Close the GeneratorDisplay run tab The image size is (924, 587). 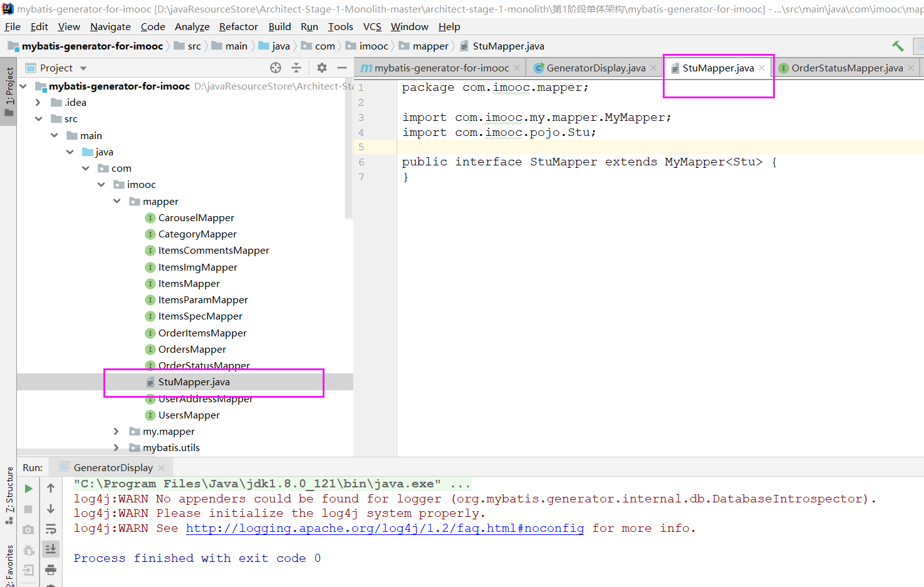(162, 467)
